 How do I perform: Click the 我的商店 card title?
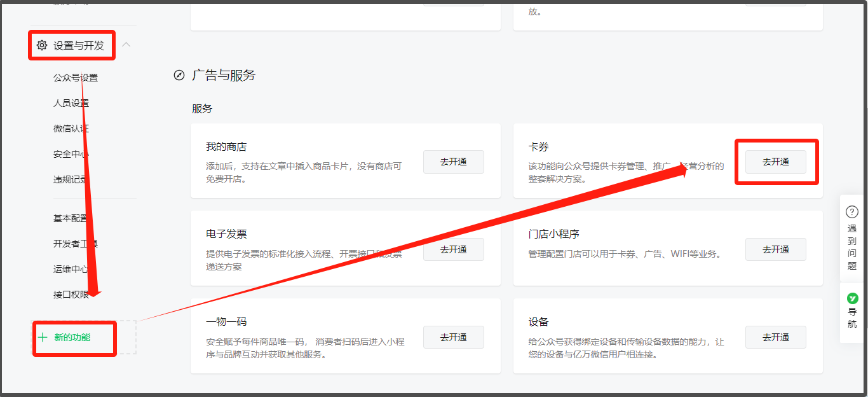tap(226, 147)
